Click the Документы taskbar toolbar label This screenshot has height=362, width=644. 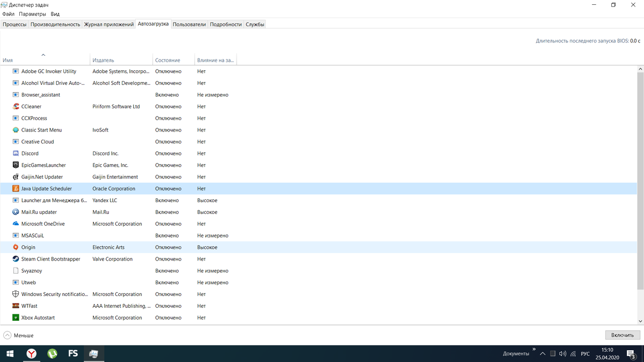(x=516, y=354)
